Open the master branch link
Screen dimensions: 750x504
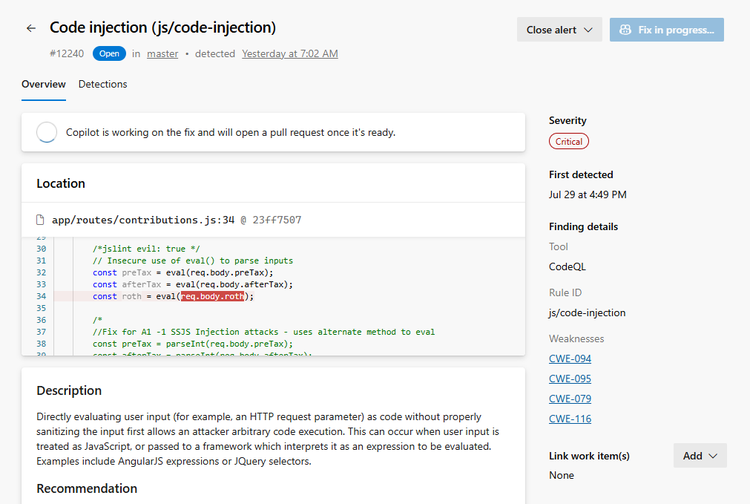click(x=162, y=54)
